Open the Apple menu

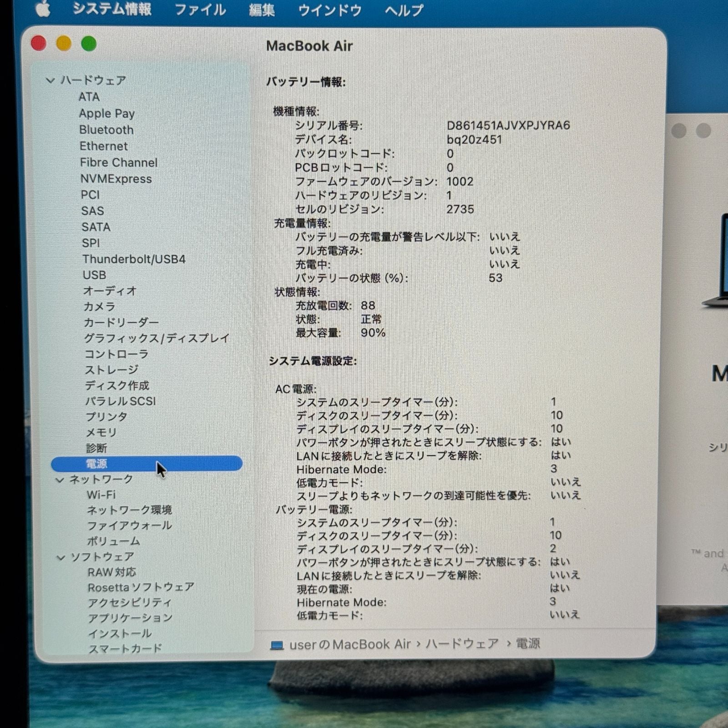pyautogui.click(x=43, y=9)
